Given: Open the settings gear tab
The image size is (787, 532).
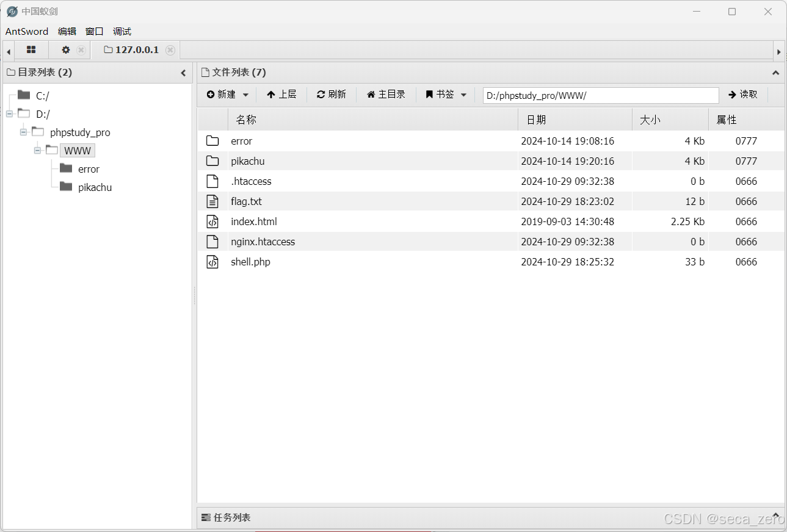Looking at the screenshot, I should point(66,50).
